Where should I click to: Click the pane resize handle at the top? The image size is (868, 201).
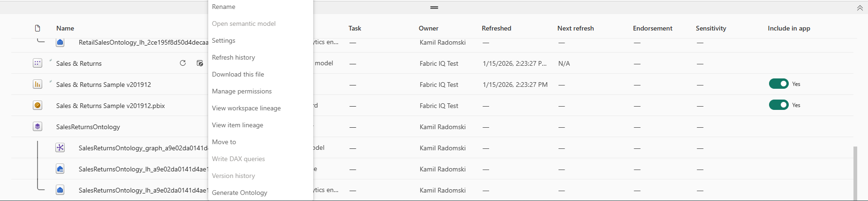(x=434, y=8)
